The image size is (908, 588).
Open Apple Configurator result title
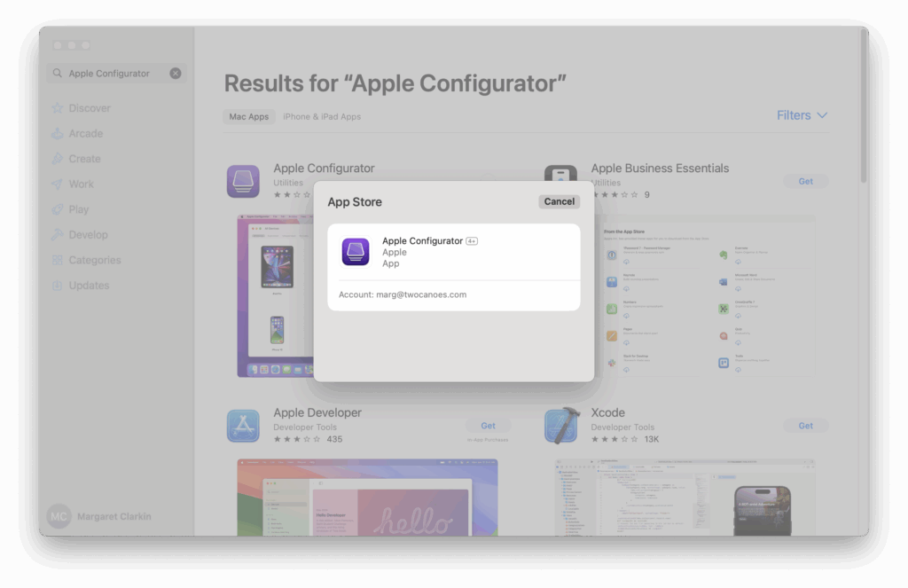coord(324,168)
